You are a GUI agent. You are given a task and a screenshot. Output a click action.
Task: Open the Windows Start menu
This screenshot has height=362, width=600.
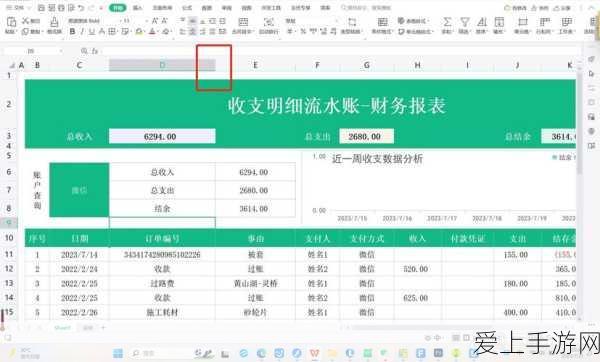118,353
